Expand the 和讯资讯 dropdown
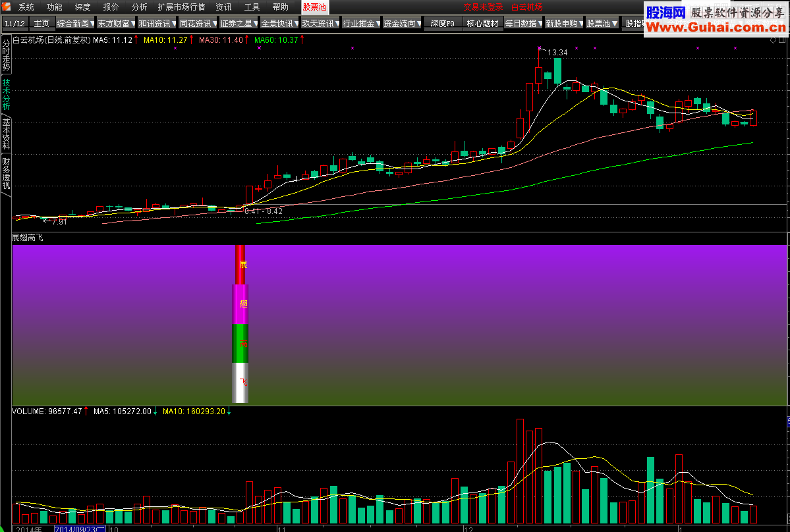Image resolution: width=790 pixels, height=532 pixels. pos(157,23)
